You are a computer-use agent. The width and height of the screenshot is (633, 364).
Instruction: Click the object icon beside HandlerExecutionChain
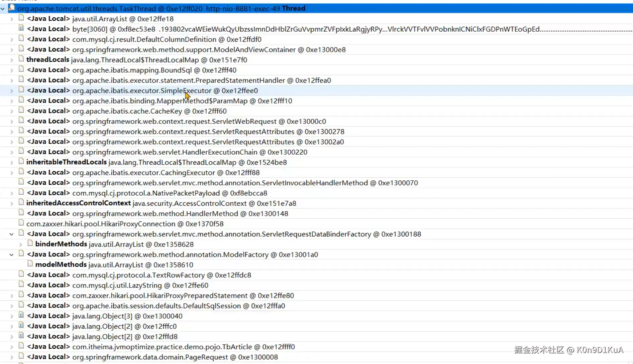[21, 151]
